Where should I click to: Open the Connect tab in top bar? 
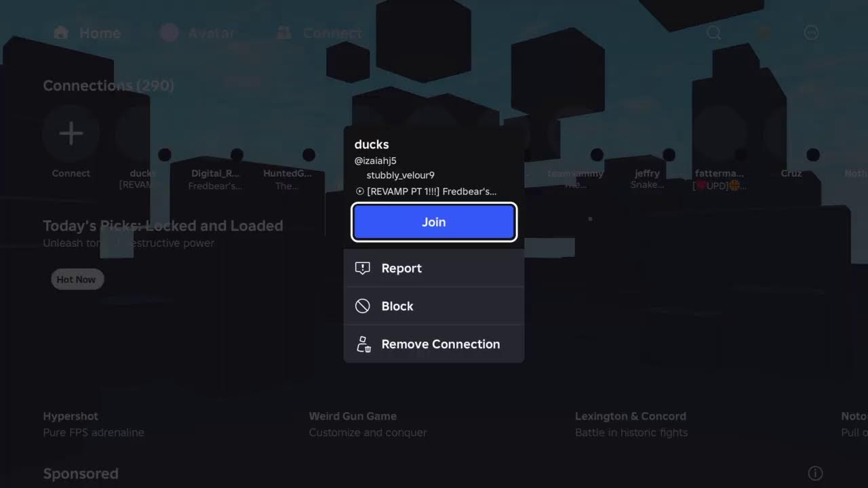[319, 33]
